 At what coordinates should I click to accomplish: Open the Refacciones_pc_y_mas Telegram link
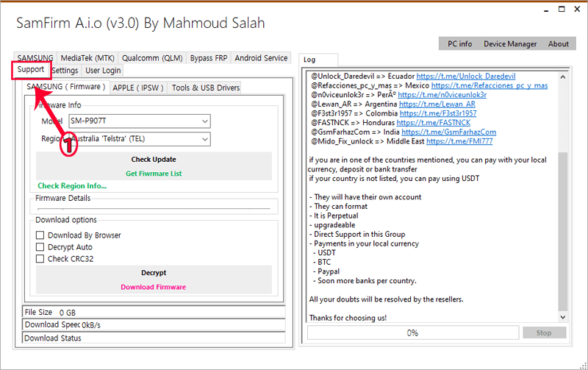tap(490, 85)
